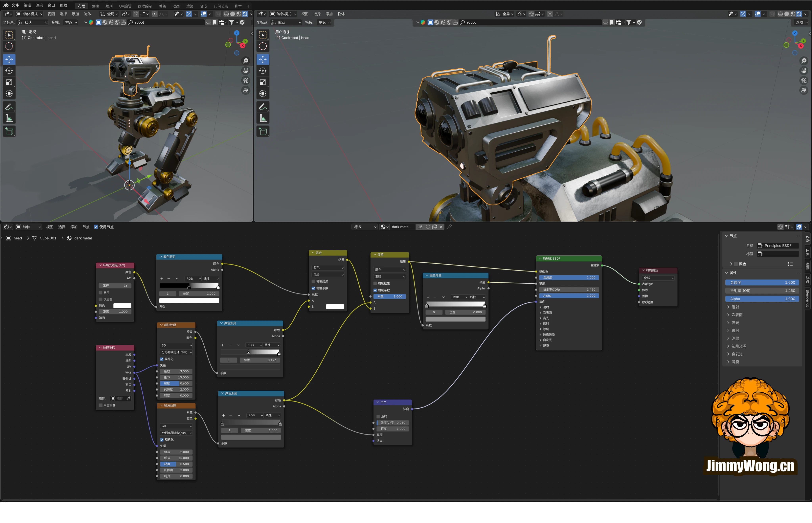
Task: Toggle camera view in left viewport
Action: click(x=246, y=80)
